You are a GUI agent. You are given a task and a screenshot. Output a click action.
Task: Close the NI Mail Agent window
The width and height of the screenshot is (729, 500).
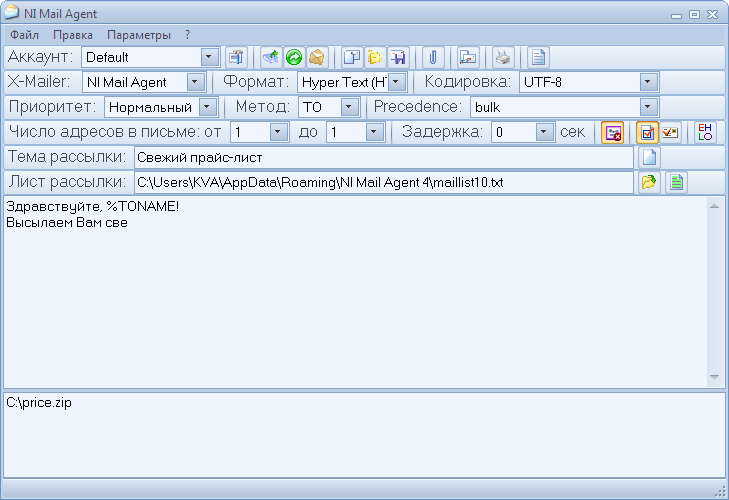click(x=712, y=15)
